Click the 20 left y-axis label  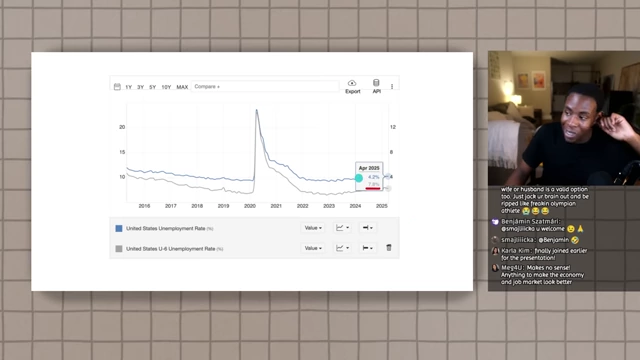click(122, 127)
